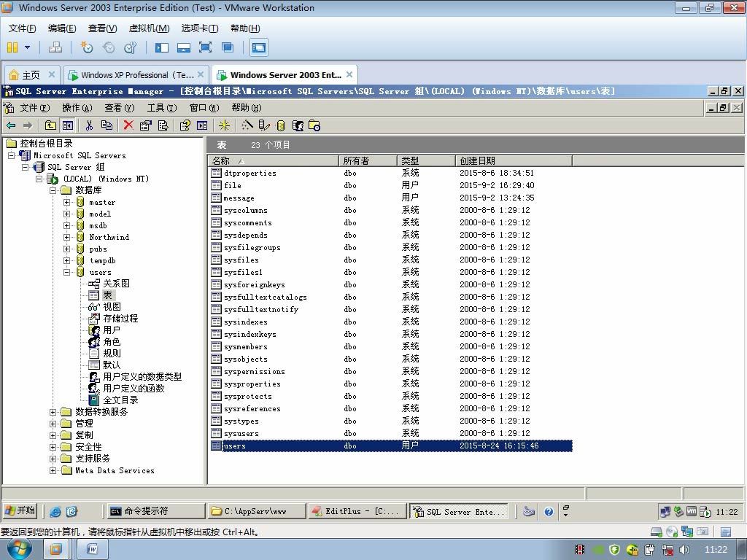
Task: Click the New Login icon
Action: pos(298,125)
